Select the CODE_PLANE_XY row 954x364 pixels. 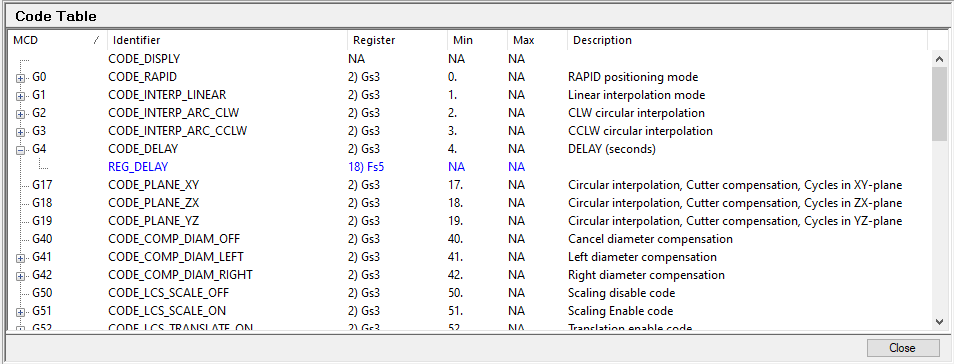click(x=468, y=185)
